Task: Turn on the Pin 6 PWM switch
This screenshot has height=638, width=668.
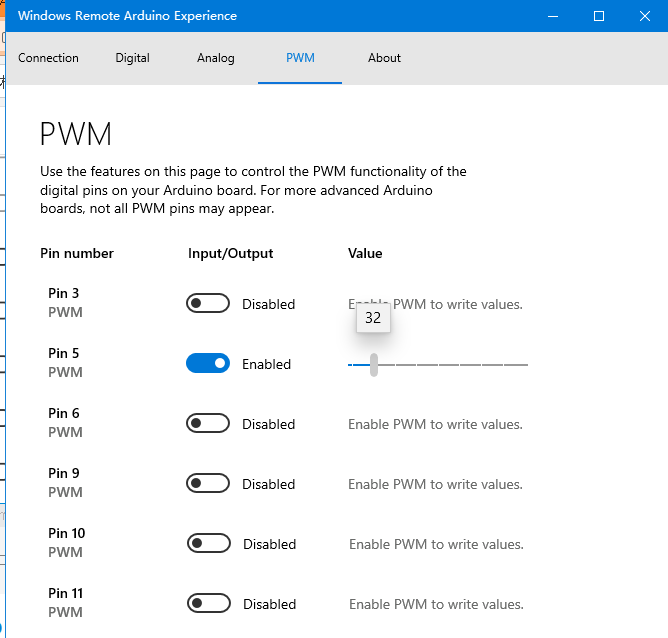Action: pyautogui.click(x=208, y=424)
